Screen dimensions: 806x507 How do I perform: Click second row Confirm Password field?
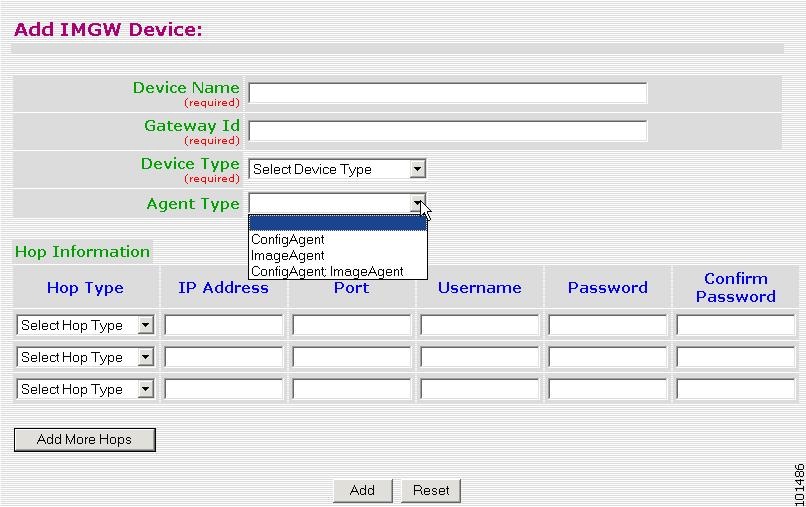tap(736, 357)
